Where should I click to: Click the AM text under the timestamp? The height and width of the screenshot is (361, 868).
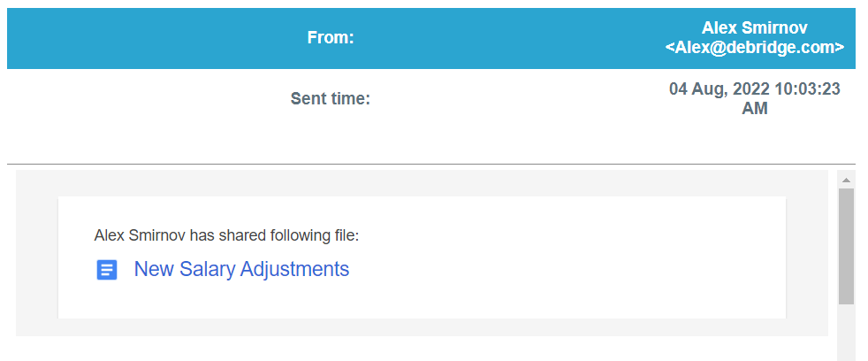click(x=755, y=109)
